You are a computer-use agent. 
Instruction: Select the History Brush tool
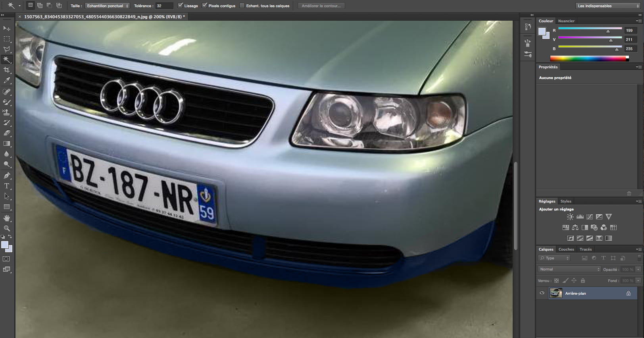click(x=7, y=123)
